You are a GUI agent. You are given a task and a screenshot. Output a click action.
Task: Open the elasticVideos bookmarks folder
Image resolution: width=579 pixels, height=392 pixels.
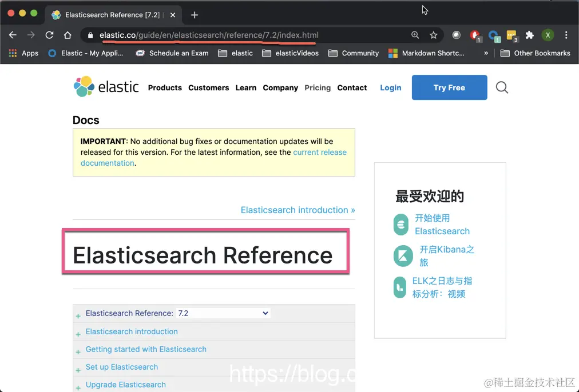(x=290, y=53)
